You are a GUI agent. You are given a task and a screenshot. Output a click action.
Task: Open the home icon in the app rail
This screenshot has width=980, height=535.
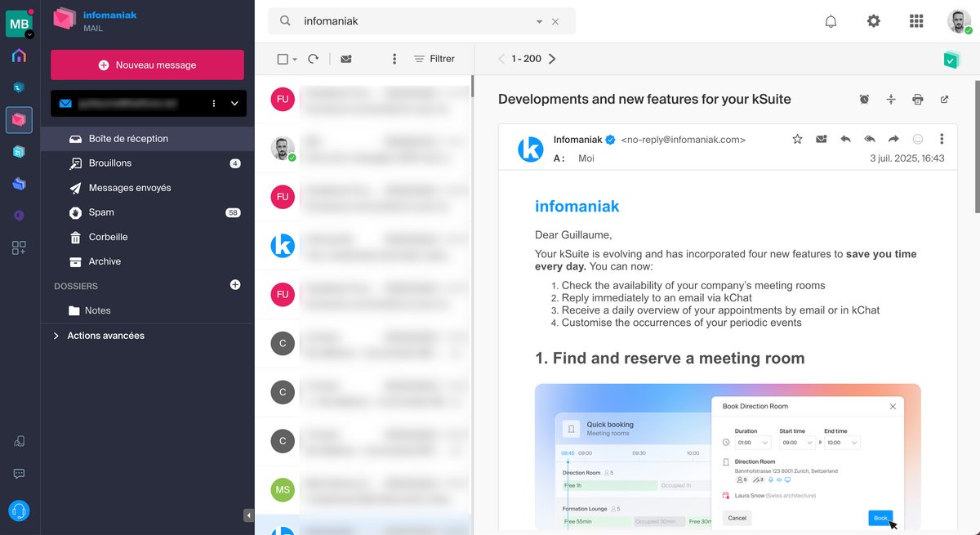(19, 56)
